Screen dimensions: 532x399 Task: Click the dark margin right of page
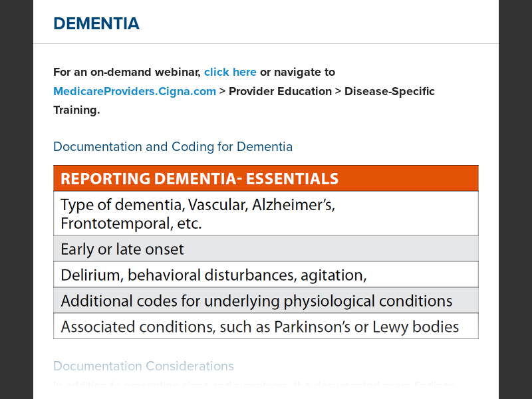515,199
